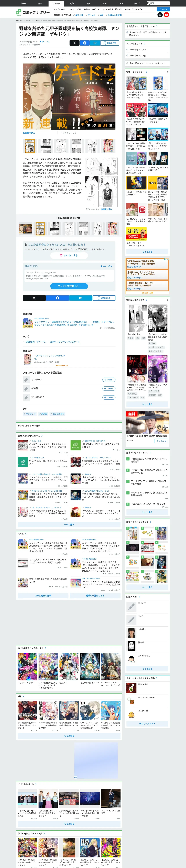Screen dimensions: 186x868
Task: Share on X in the lower share bar
Action: pyautogui.click(x=34, y=298)
